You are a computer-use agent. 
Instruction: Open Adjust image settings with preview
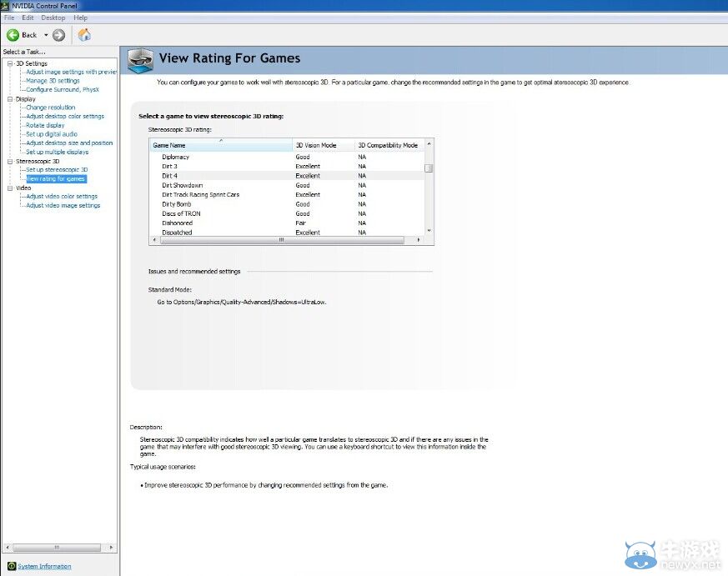(x=72, y=72)
